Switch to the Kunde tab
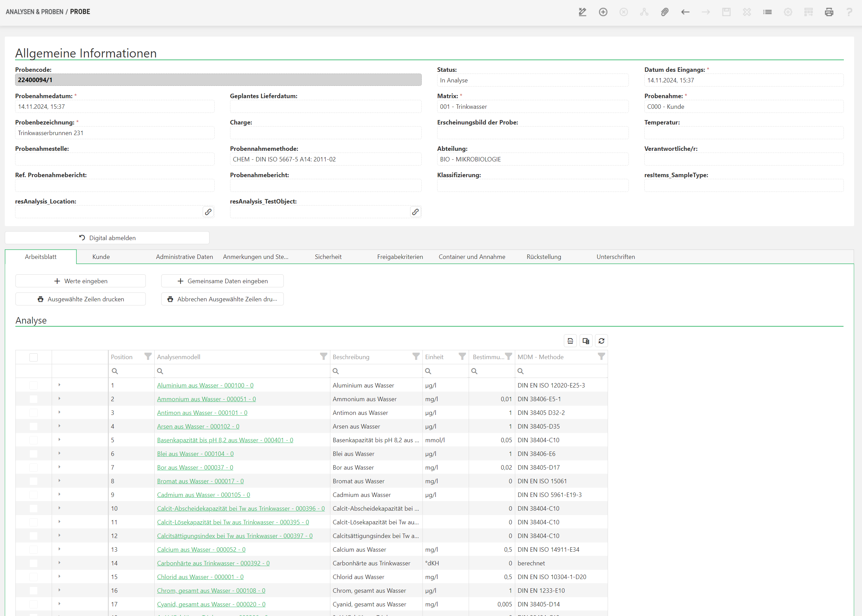 [x=101, y=257]
